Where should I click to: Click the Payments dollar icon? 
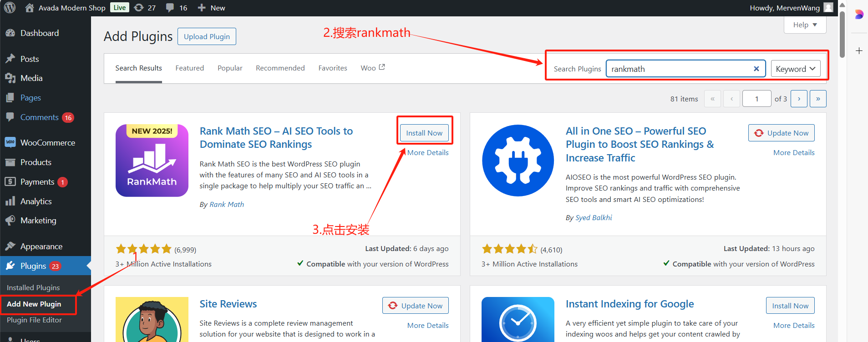[10, 181]
